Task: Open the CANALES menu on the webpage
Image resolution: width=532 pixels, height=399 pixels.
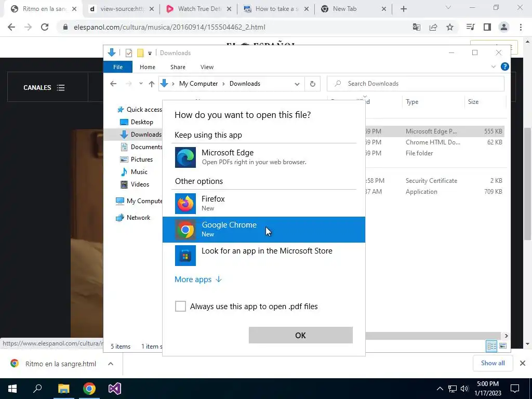Action: point(44,87)
